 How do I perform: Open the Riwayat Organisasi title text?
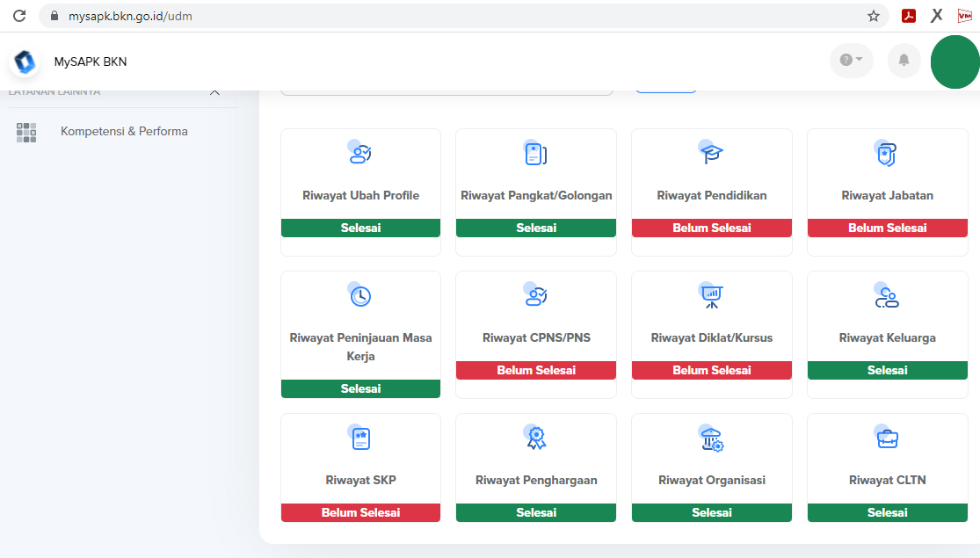[x=712, y=481]
